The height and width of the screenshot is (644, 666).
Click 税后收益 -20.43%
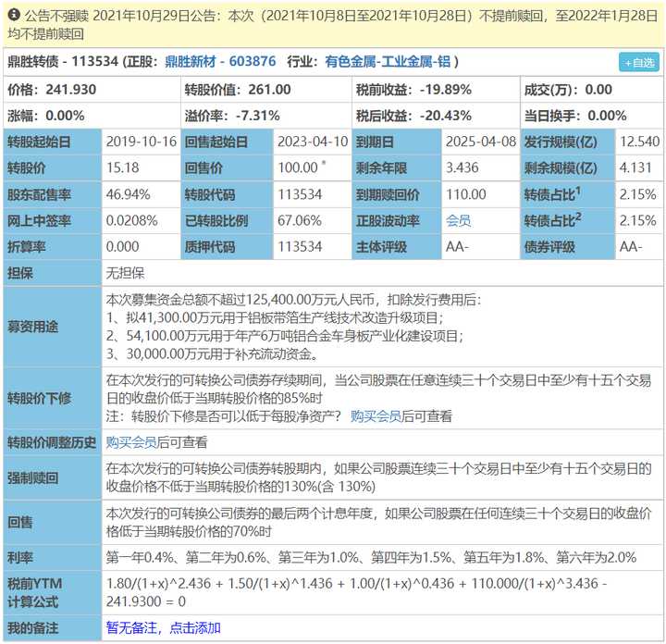(413, 116)
